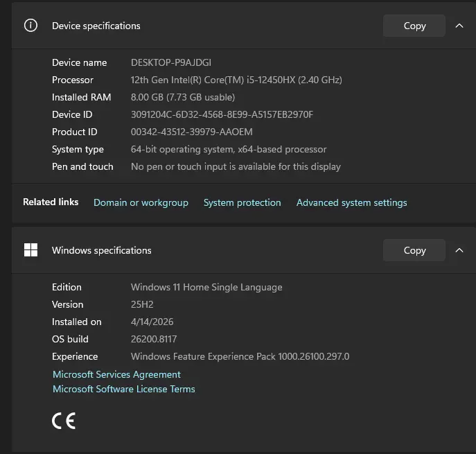
Task: Open System protection settings
Action: tap(243, 202)
